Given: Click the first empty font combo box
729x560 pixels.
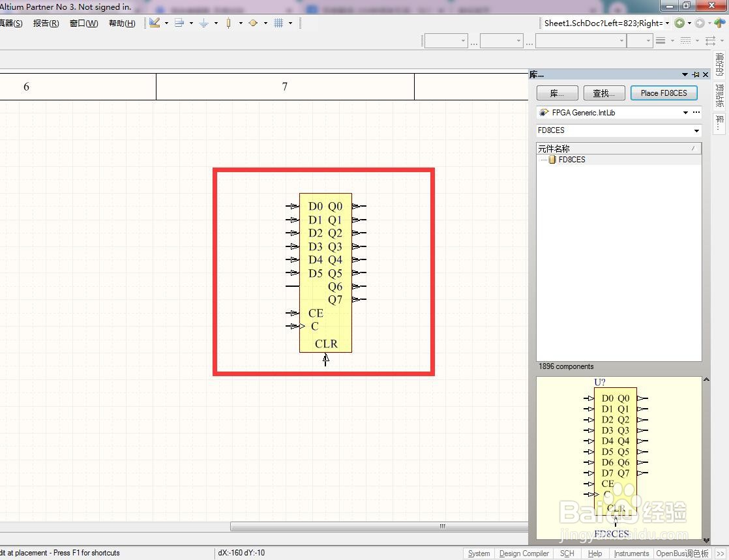Looking at the screenshot, I should point(446,41).
